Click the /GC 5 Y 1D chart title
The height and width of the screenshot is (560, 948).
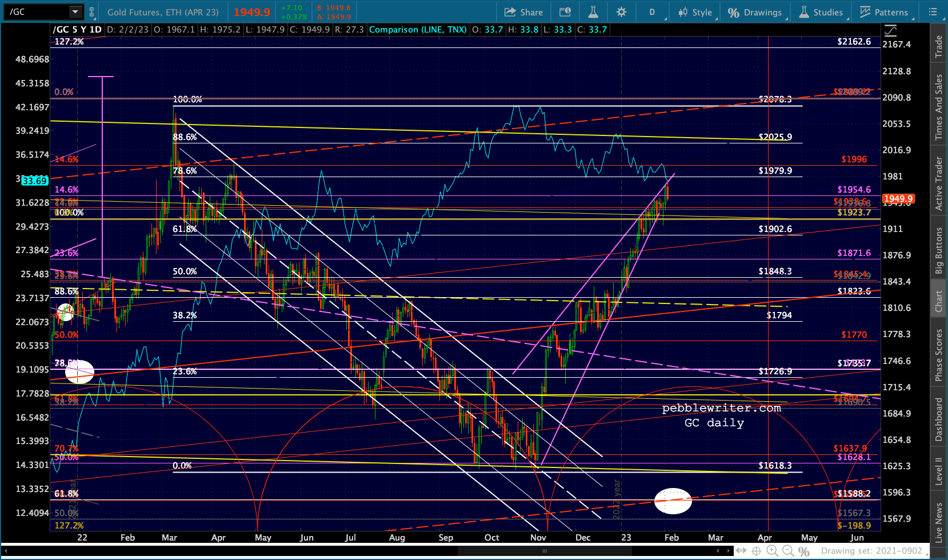tap(77, 30)
